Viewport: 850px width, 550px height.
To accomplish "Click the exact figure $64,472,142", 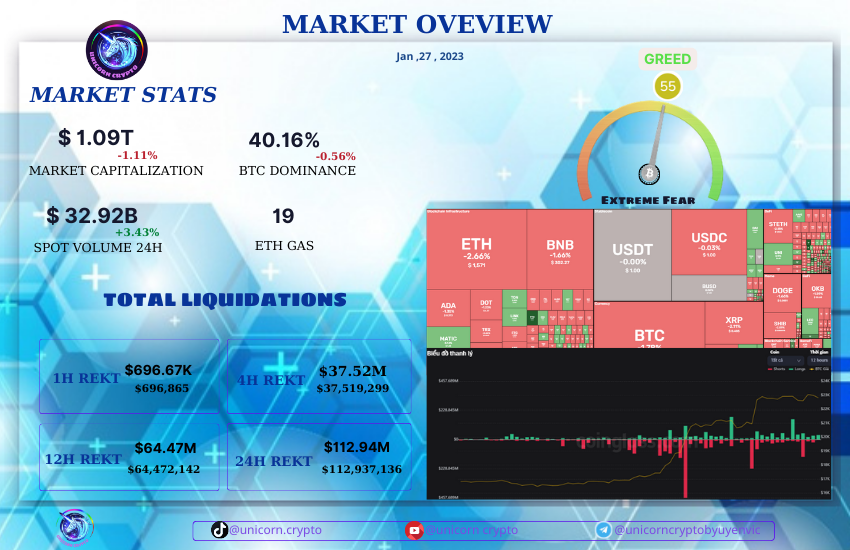I will coord(164,469).
